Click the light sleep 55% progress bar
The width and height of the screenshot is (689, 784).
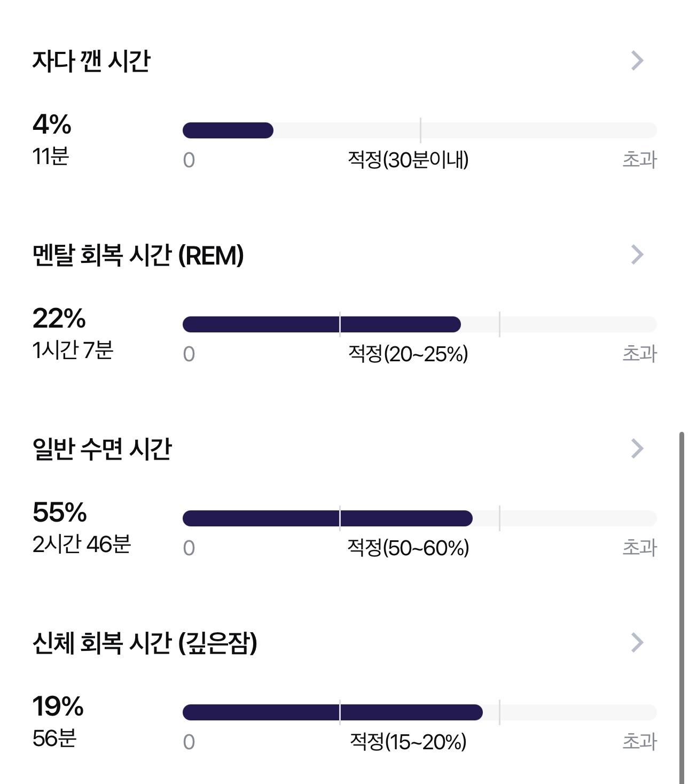(419, 518)
